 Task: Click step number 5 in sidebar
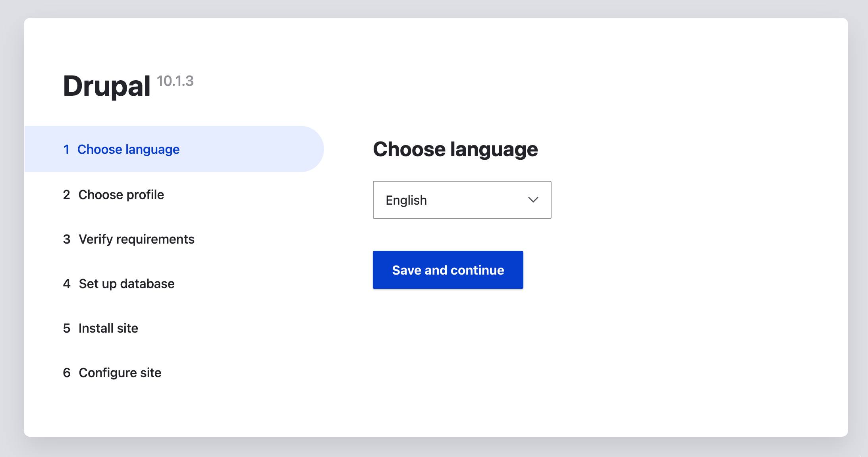pyautogui.click(x=66, y=328)
